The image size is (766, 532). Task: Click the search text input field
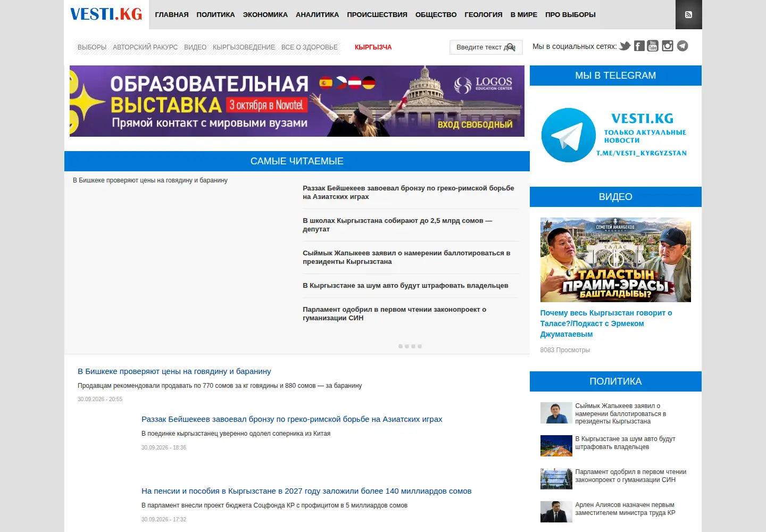point(486,47)
